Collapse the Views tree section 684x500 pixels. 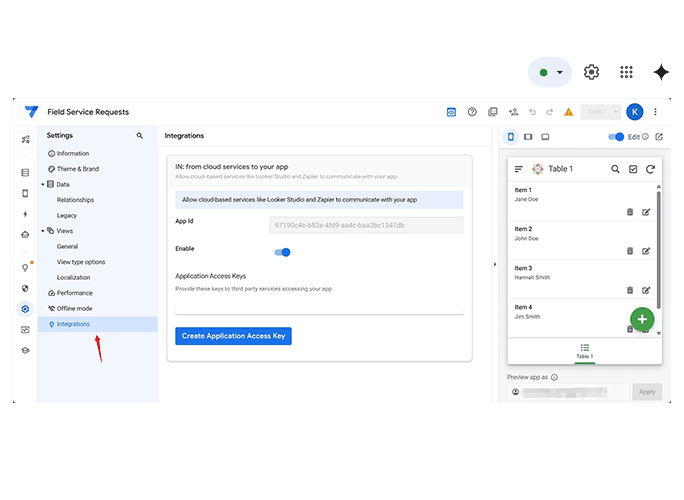(43, 231)
